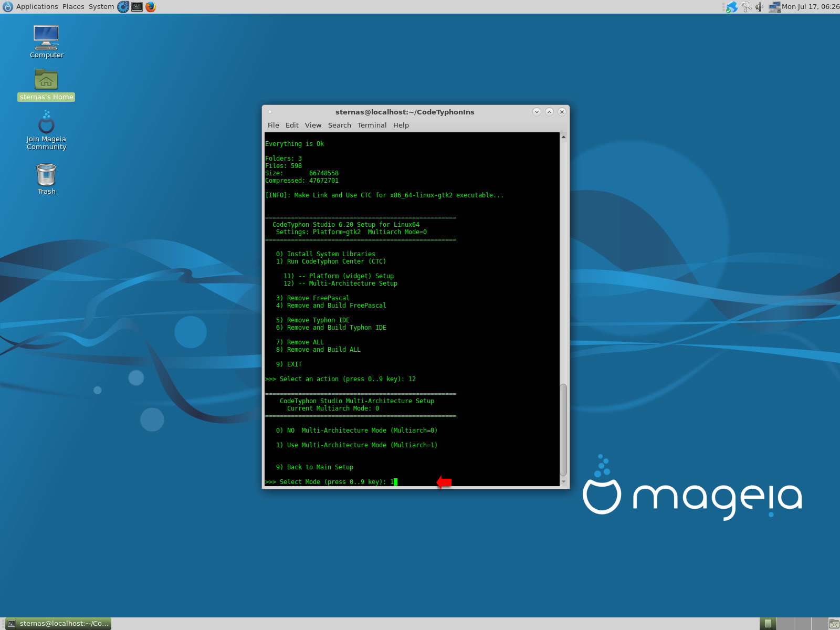Click '11) -- Platform (widget) Setup' line
This screenshot has height=630, width=840.
339,276
